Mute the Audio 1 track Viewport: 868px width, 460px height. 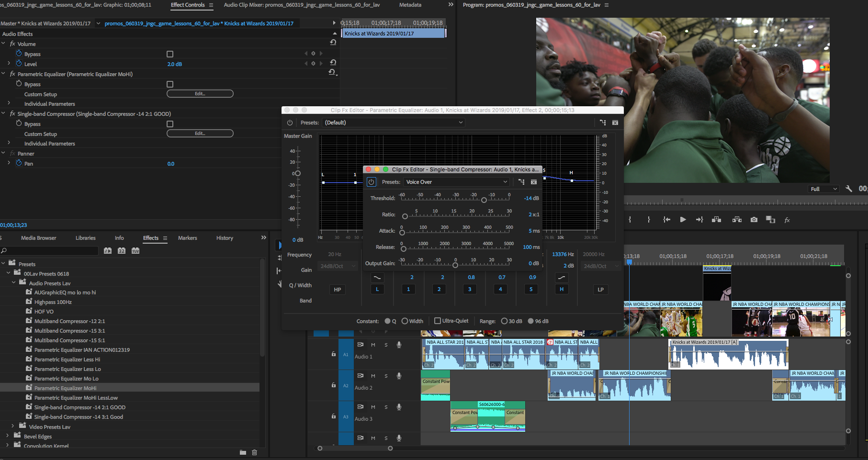pos(373,345)
